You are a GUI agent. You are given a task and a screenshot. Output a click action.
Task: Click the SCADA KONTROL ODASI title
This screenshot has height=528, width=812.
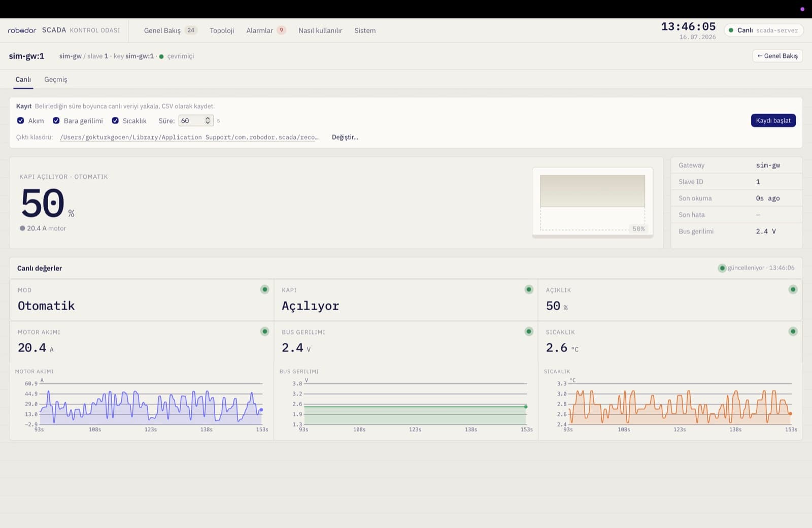point(81,30)
